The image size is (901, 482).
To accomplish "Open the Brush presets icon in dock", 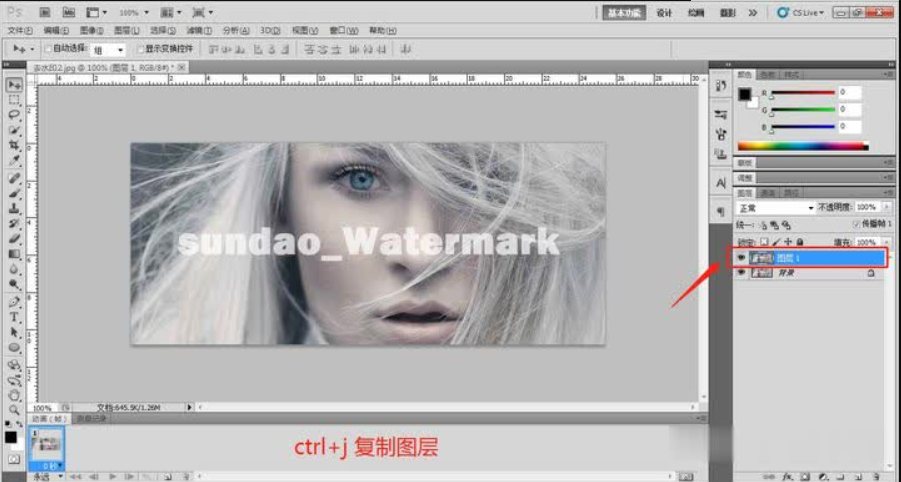I will [721, 114].
